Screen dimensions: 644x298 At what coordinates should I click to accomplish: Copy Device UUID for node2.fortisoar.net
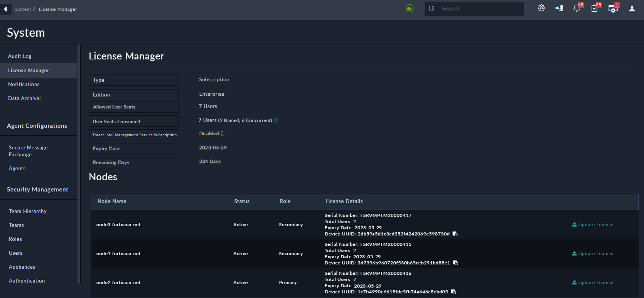[x=453, y=292]
